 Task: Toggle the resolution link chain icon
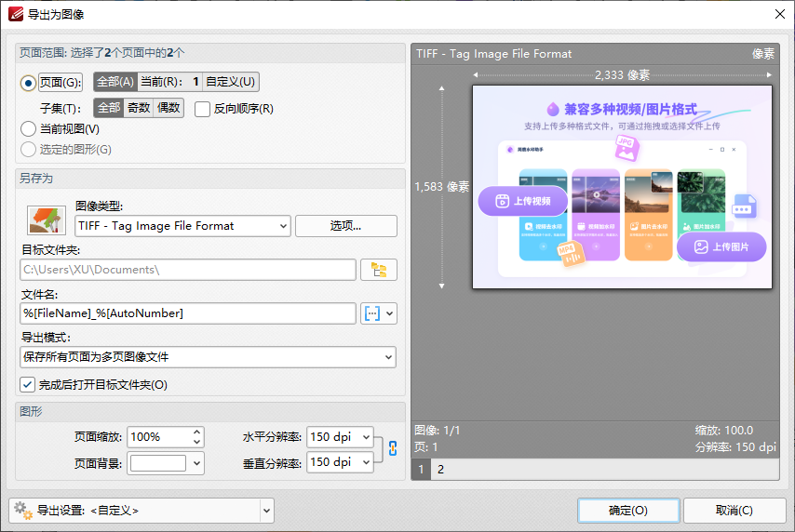(x=392, y=448)
